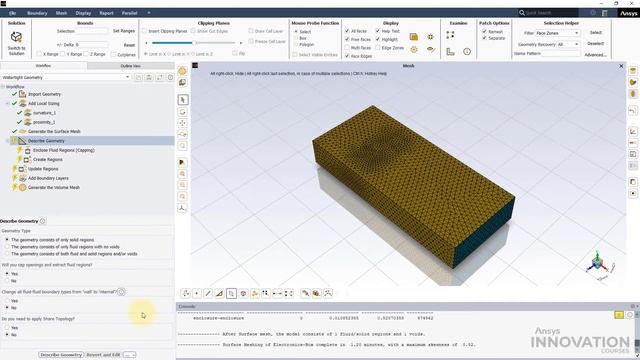Select the Create Regions task
The height and width of the screenshot is (360, 640).
click(x=48, y=160)
